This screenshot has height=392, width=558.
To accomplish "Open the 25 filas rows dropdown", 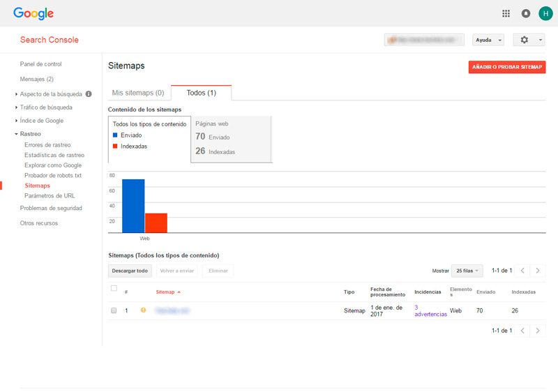I will (467, 271).
